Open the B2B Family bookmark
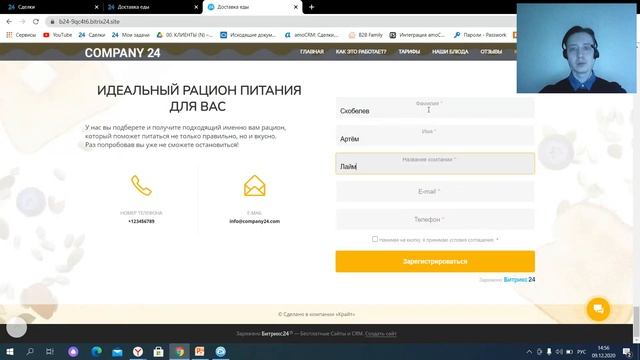Screen dimensions: 640x360 366,35
